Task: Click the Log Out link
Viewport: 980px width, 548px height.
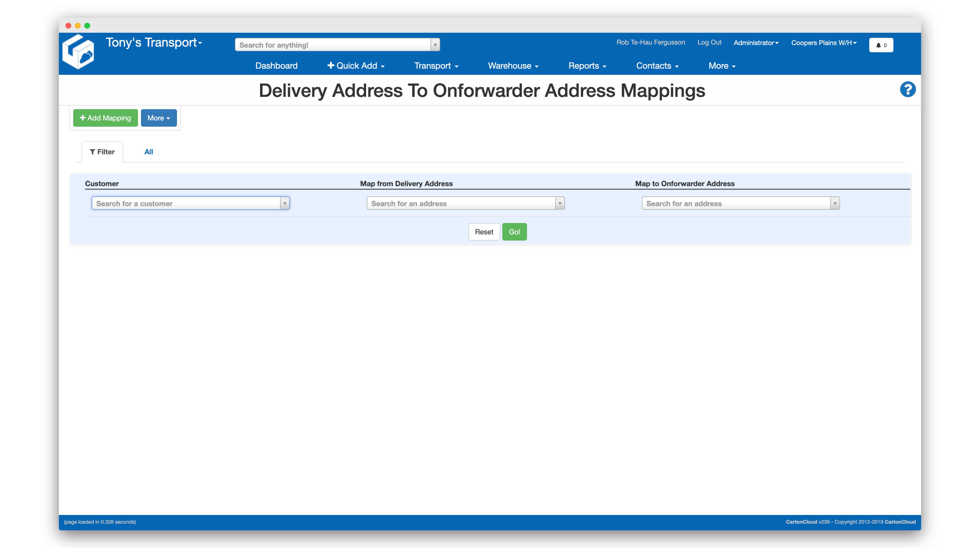Action: point(709,42)
